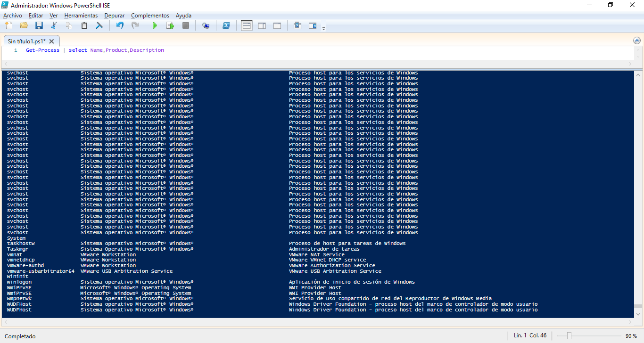Open the New Remote PowerShell Tab icon

206,25
